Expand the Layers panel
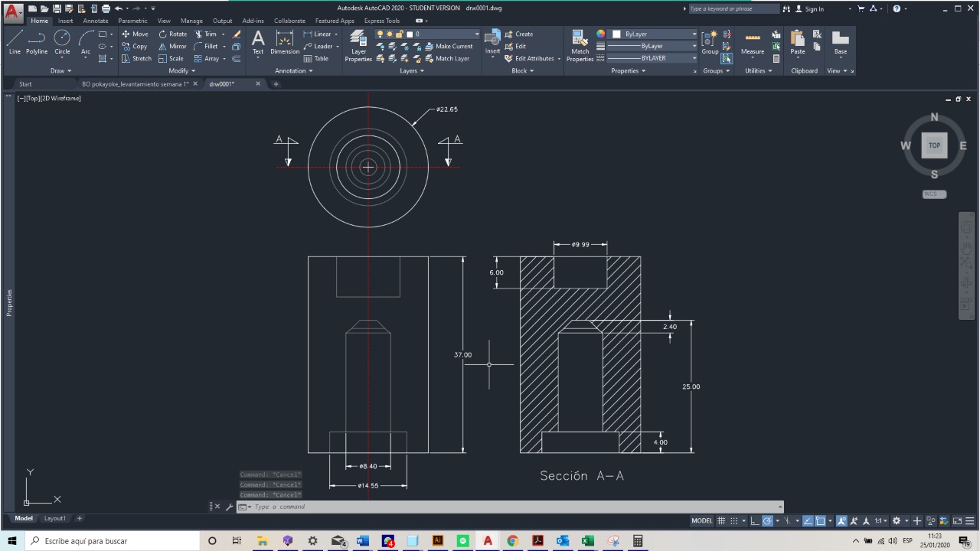This screenshot has width=980, height=551. point(412,70)
